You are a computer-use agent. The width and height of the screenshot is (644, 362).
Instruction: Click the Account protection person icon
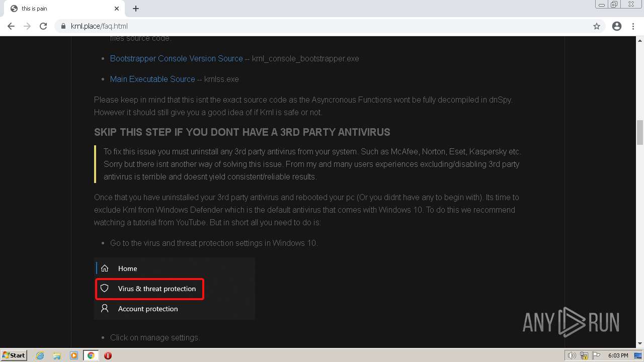105,309
